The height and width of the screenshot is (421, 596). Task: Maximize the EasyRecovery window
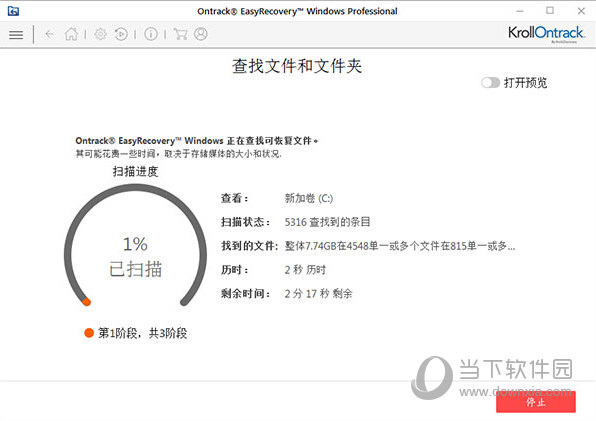(550, 11)
